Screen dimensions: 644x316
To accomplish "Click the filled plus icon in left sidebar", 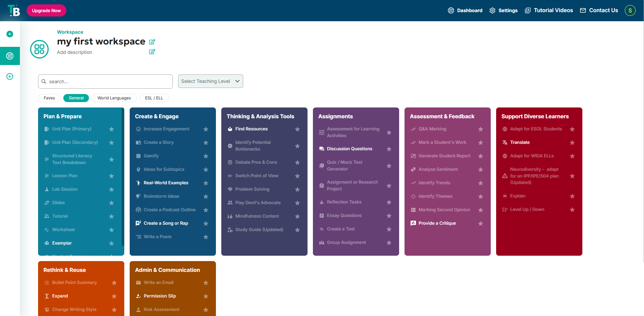I will point(10,34).
